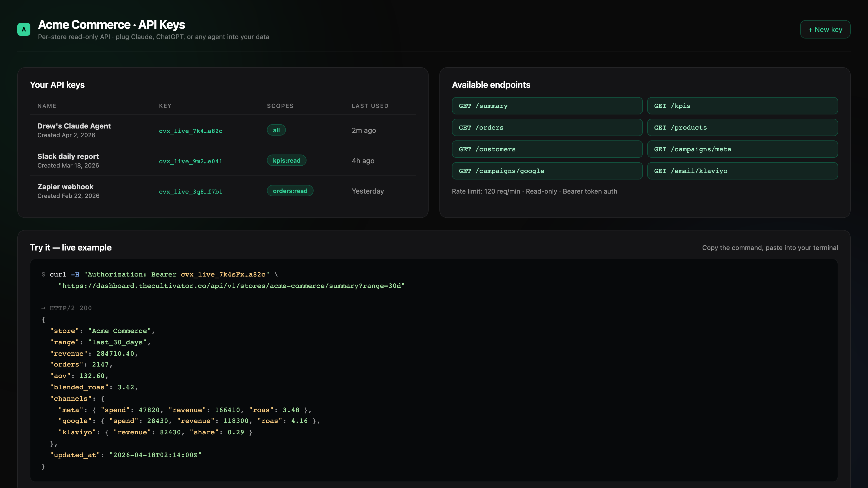868x488 pixels.
Task: Select the GET /orders endpoint
Action: pos(547,127)
